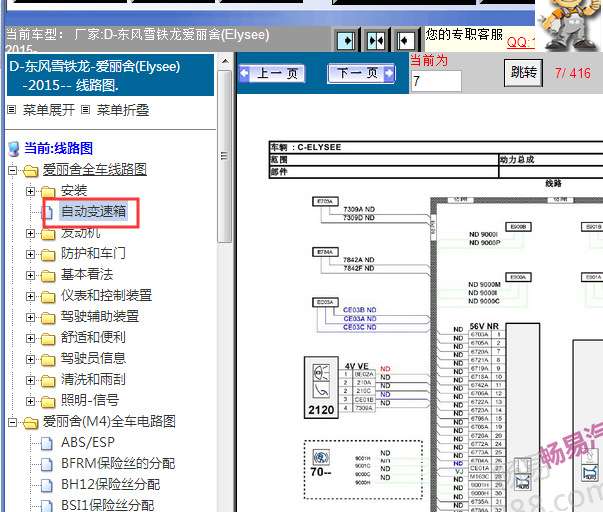Open the BH12保险丝分配 document
603x512 pixels.
(x=110, y=485)
